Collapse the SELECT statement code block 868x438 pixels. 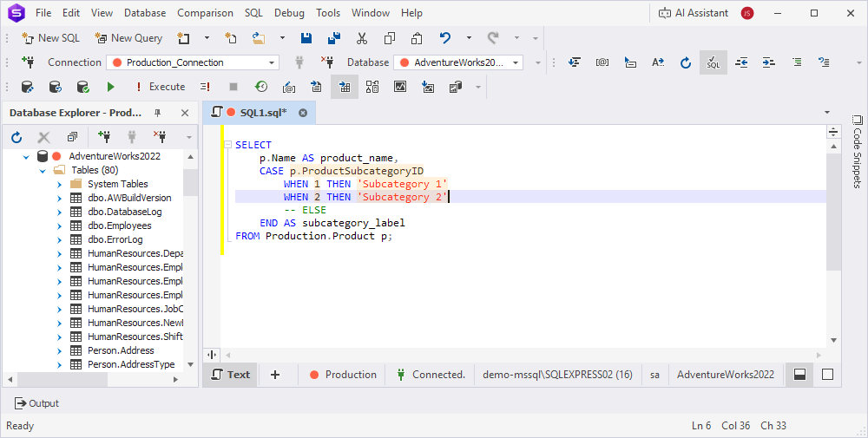[x=227, y=145]
